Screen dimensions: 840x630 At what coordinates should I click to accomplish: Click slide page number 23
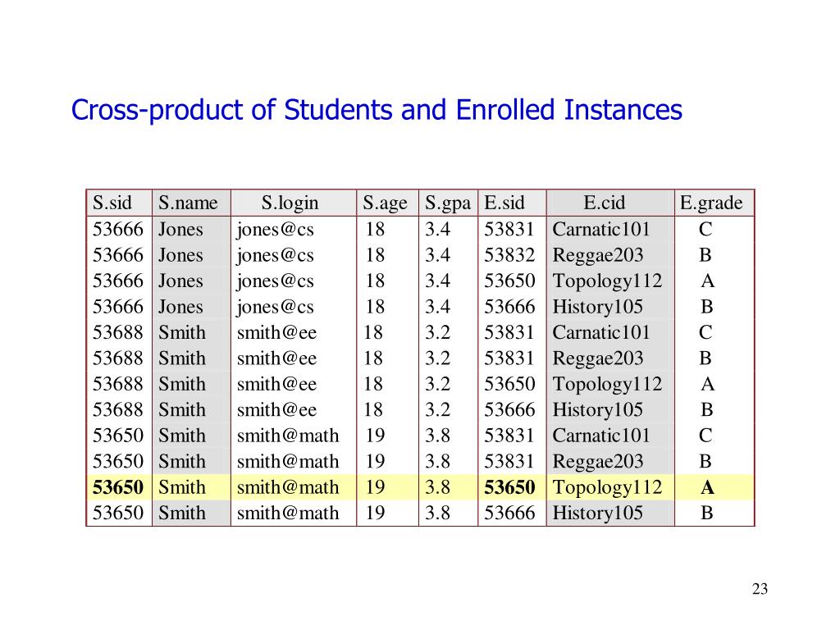click(x=760, y=589)
